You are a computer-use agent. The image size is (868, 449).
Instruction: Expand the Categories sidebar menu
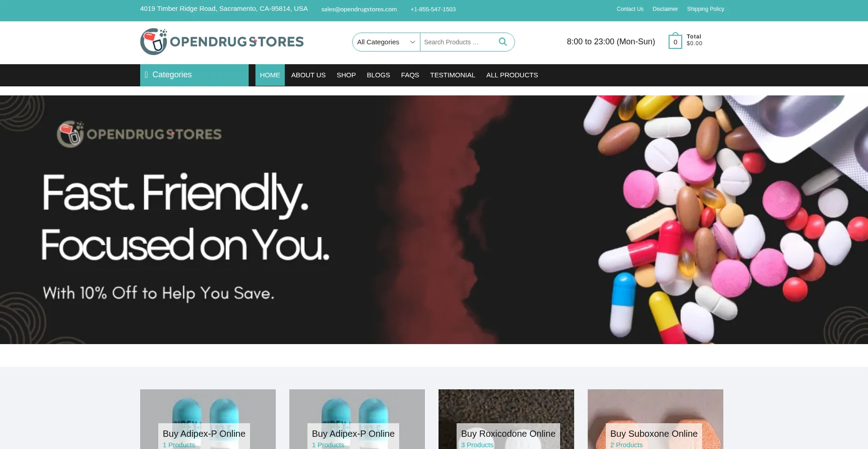point(194,75)
